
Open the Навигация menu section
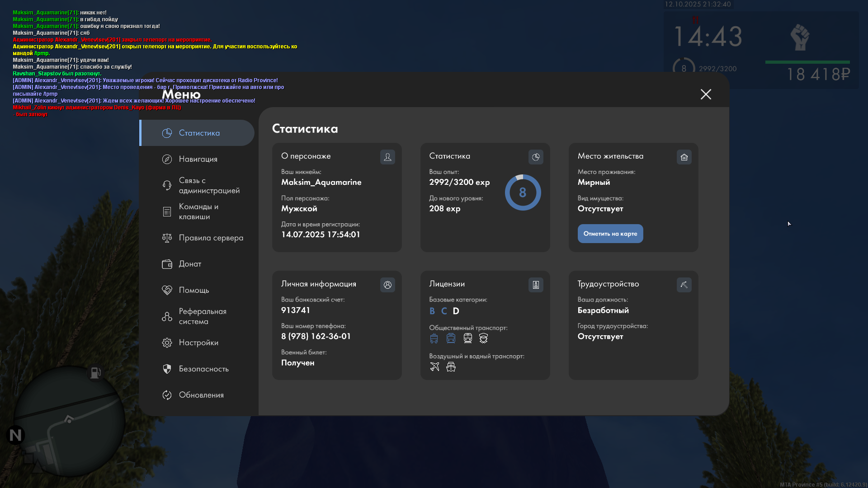pos(198,159)
